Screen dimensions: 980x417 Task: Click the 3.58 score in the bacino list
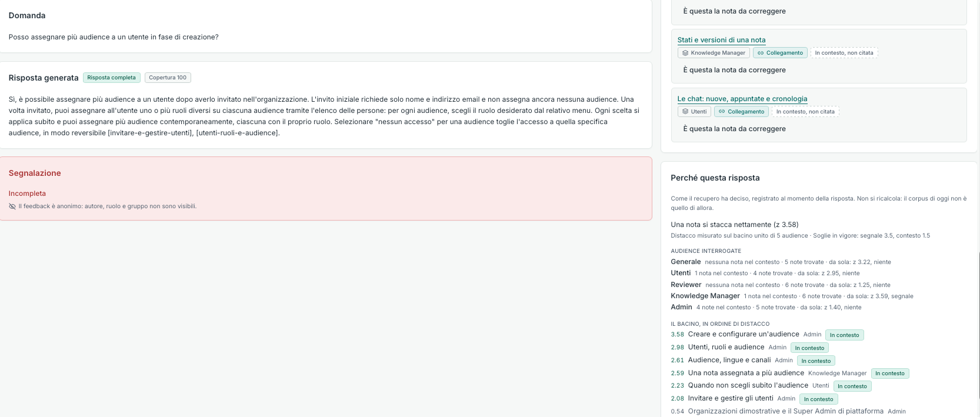[x=678, y=335]
